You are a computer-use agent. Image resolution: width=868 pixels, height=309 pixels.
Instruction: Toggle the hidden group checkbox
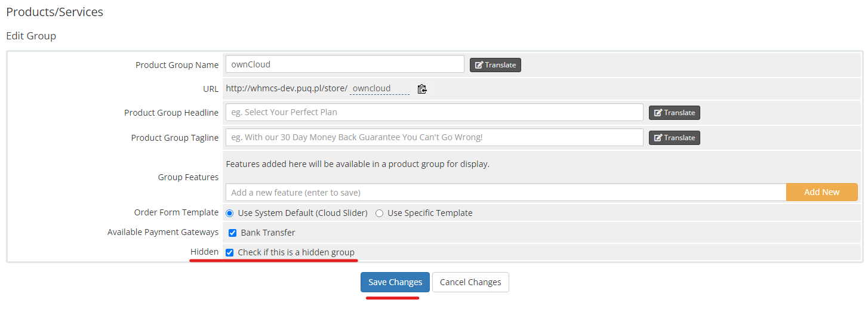230,252
